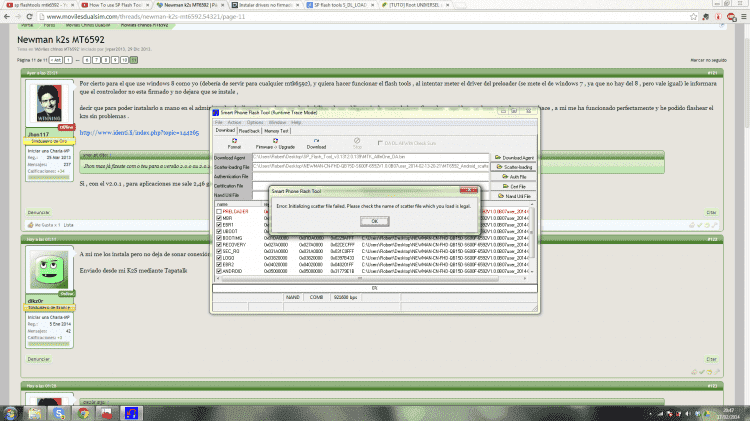750x421 pixels.
Task: Click the Download arrow icon in toolbar
Action: [x=316, y=144]
